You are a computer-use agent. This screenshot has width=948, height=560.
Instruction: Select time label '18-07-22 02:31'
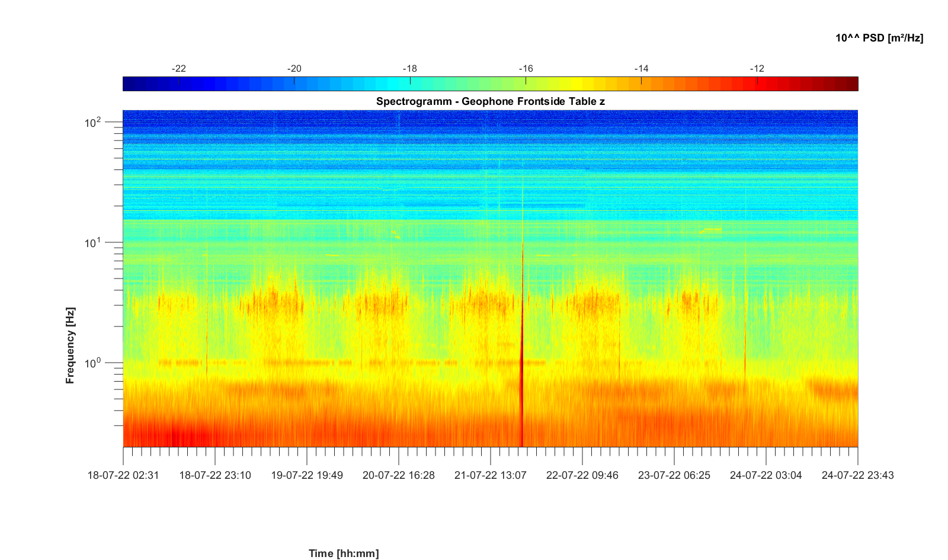pyautogui.click(x=123, y=475)
